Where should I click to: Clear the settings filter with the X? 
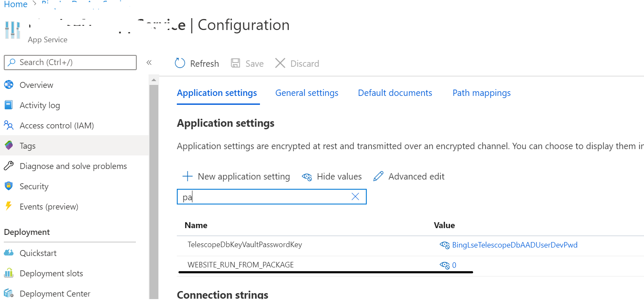(355, 196)
